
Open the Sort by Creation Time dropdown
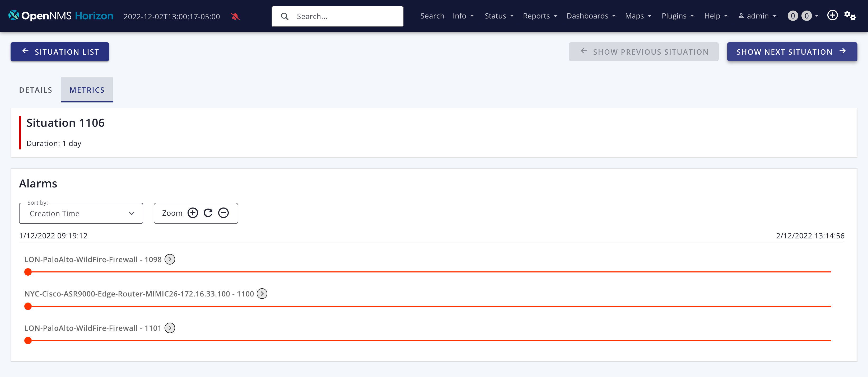tap(81, 214)
